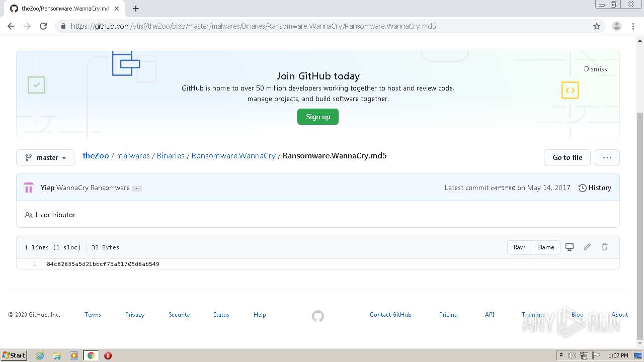Go to Binaries folder breadcrumb
Image resolution: width=644 pixels, height=362 pixels.
(171, 156)
